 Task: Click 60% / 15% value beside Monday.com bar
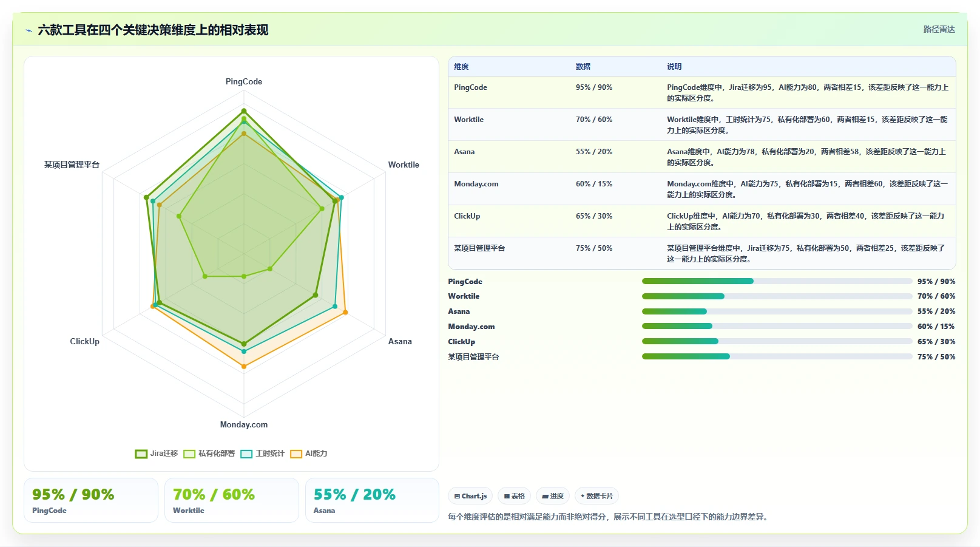936,327
